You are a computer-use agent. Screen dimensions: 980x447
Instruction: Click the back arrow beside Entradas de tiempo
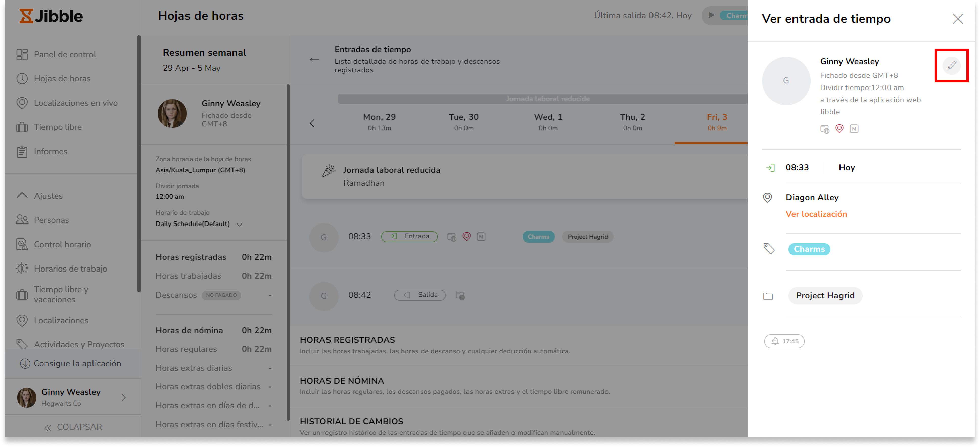click(x=314, y=59)
